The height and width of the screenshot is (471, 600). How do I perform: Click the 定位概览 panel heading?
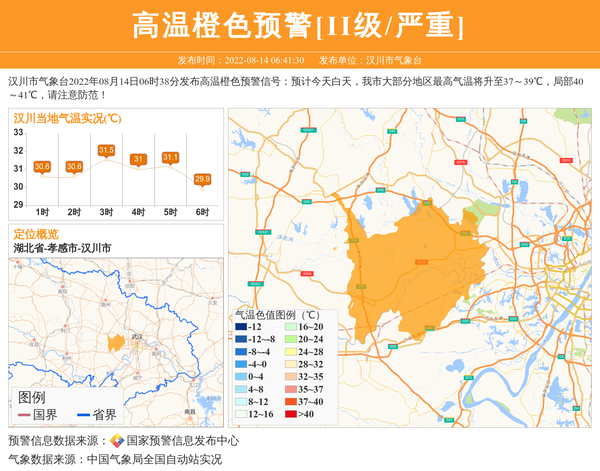point(36,233)
